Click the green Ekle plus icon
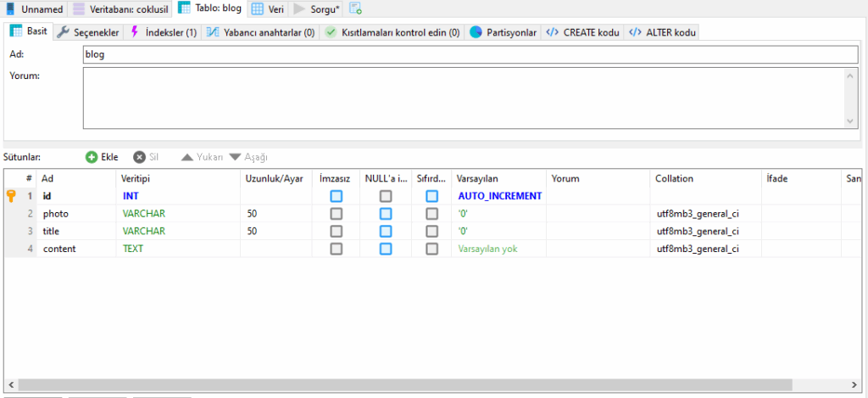This screenshot has width=868, height=398. (92, 157)
